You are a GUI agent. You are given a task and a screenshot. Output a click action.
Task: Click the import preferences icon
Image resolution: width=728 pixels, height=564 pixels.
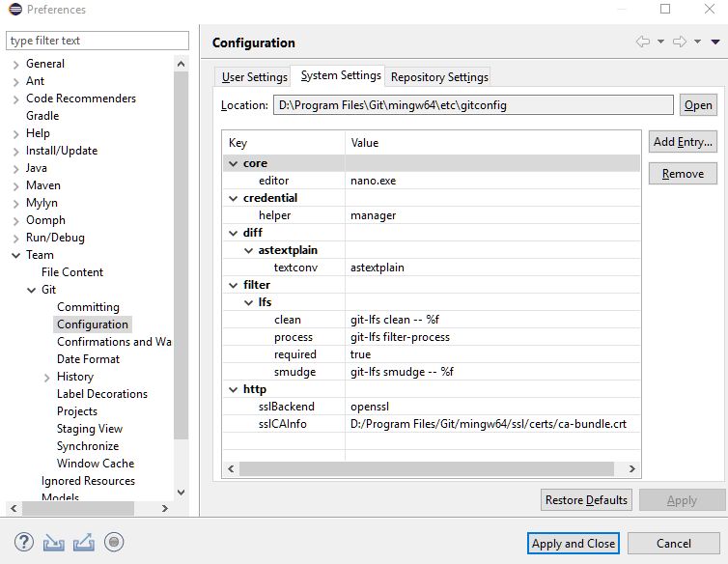[53, 543]
